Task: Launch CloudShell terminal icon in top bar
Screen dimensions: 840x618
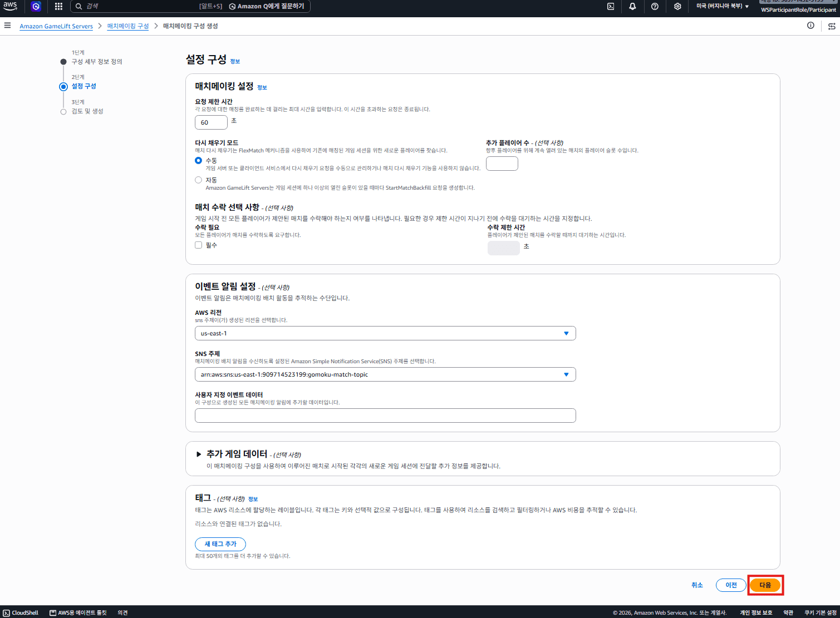Action: click(x=611, y=6)
